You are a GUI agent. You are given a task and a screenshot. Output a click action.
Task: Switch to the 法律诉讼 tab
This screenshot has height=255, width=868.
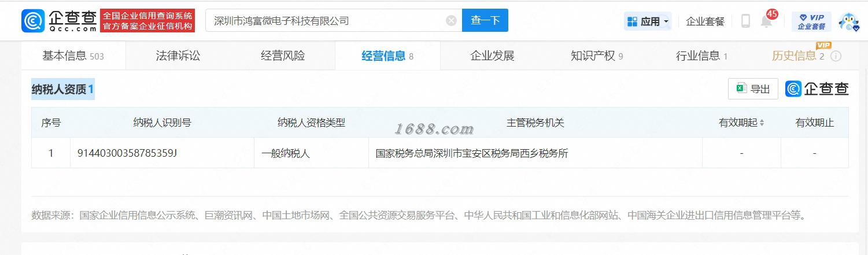[x=178, y=56]
